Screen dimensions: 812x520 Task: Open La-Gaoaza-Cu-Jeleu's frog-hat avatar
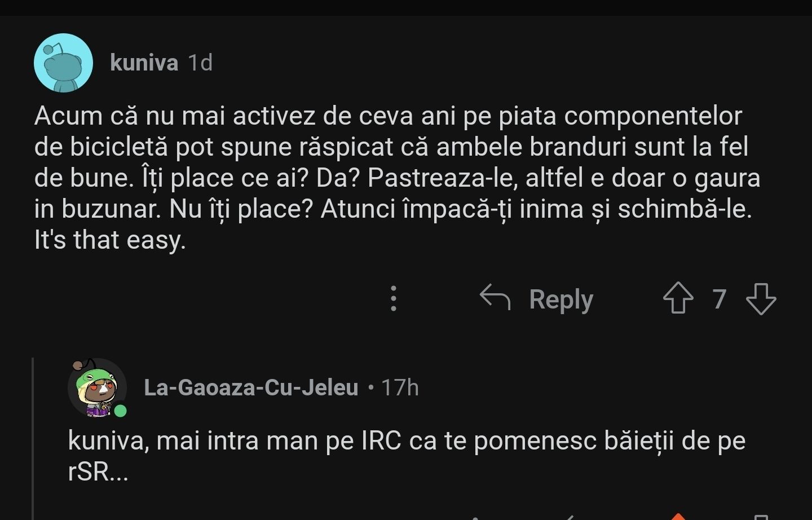[x=96, y=387]
